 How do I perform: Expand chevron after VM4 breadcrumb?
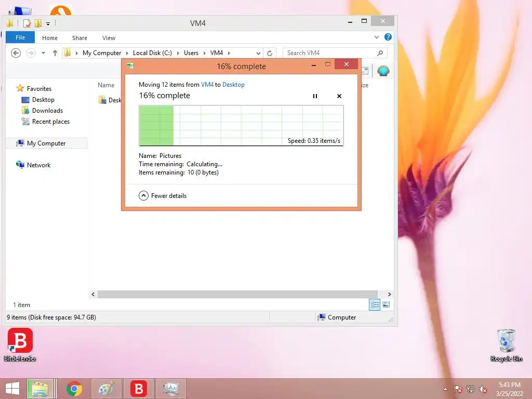pos(229,54)
